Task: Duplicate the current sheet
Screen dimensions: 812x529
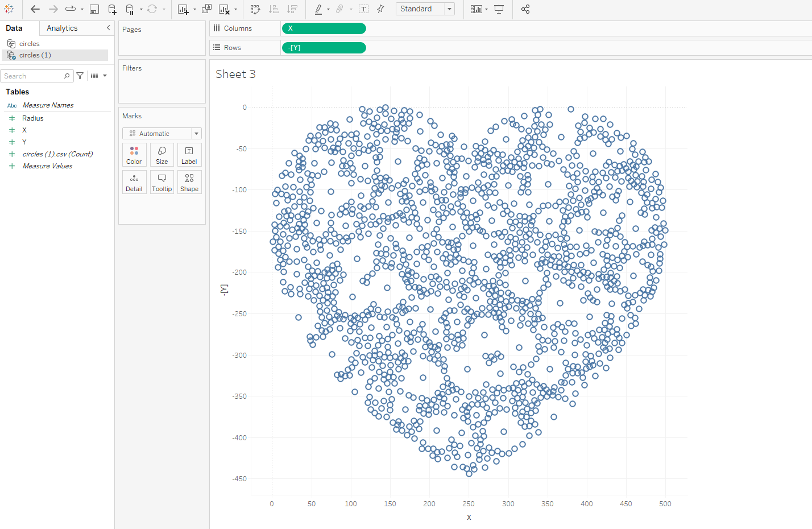Action: click(206, 9)
